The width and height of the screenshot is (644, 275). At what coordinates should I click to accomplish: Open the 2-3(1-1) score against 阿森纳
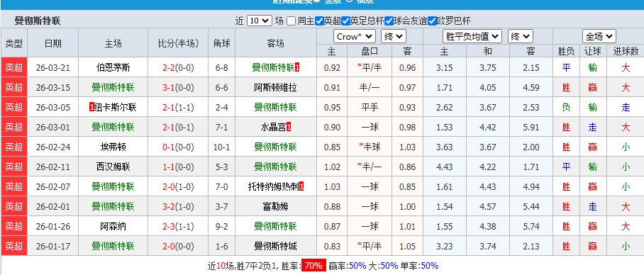pos(178,226)
